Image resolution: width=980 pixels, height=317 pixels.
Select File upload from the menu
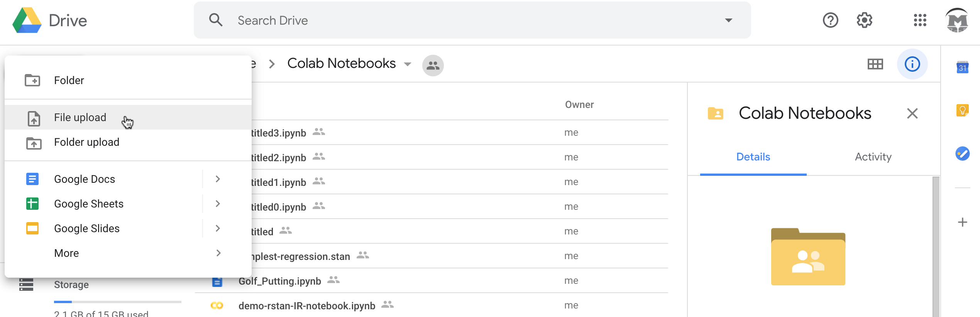80,117
